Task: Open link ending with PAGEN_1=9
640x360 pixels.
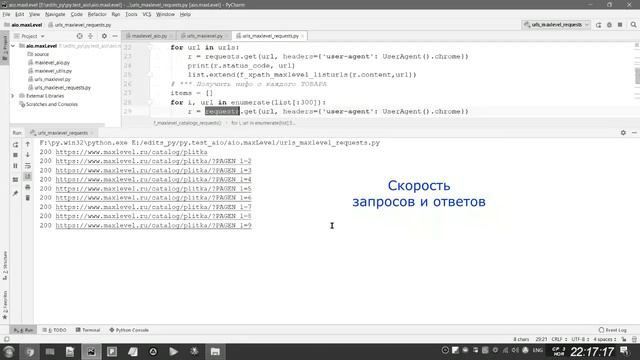Action: coord(153,225)
